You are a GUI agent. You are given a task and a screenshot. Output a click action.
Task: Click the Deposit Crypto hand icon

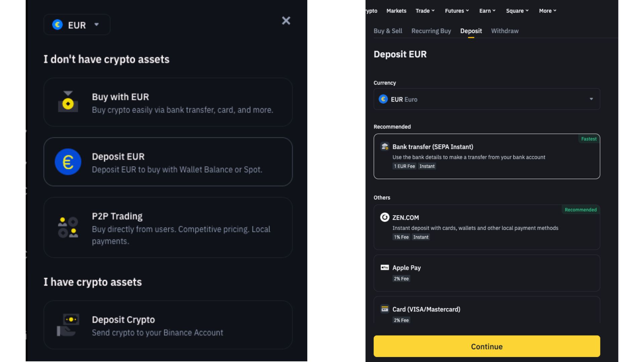68,325
